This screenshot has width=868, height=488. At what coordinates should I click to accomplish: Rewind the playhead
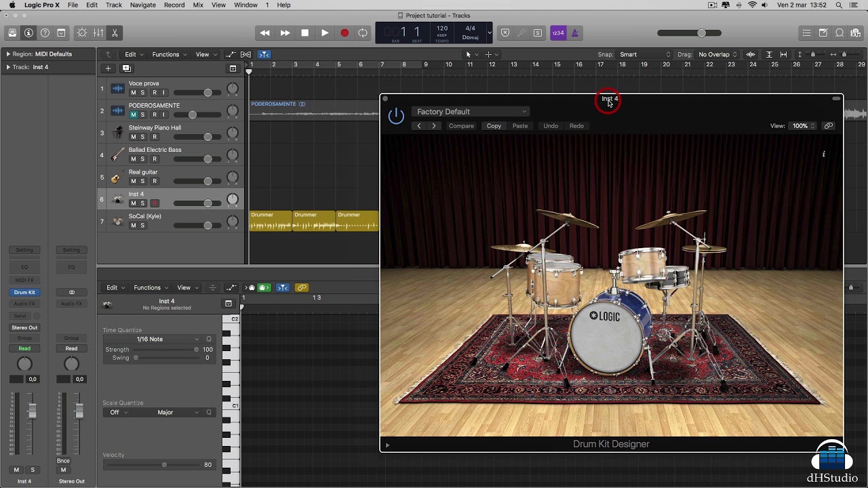(265, 33)
